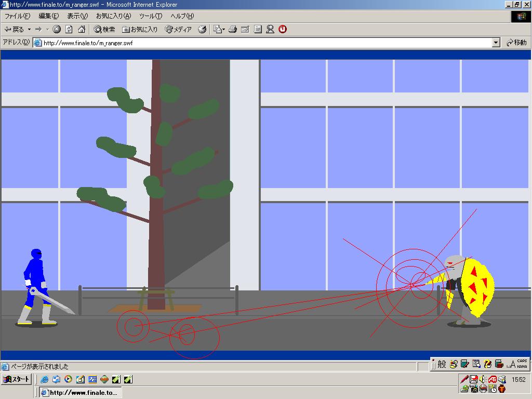This screenshot has height=399, width=532.
Task: Launch Internet Explorer from Quick Launch
Action: click(x=44, y=379)
